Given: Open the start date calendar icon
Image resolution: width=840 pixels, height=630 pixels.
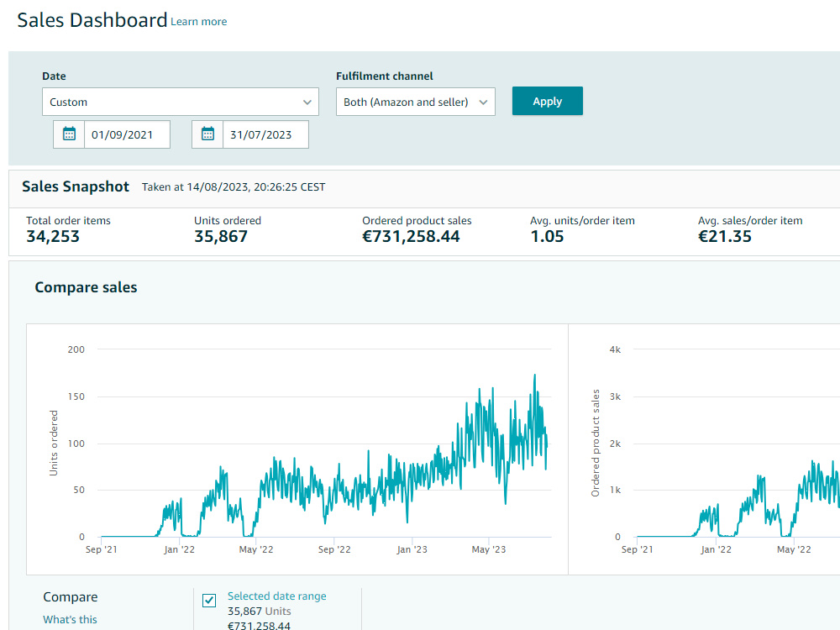Looking at the screenshot, I should [69, 134].
